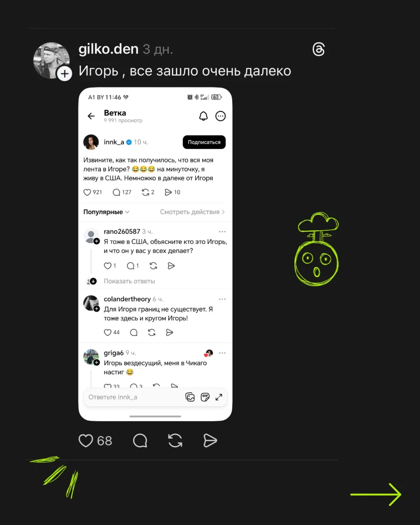Image resolution: width=420 pixels, height=525 pixels.
Task: Click the Подписаться button
Action: point(204,142)
